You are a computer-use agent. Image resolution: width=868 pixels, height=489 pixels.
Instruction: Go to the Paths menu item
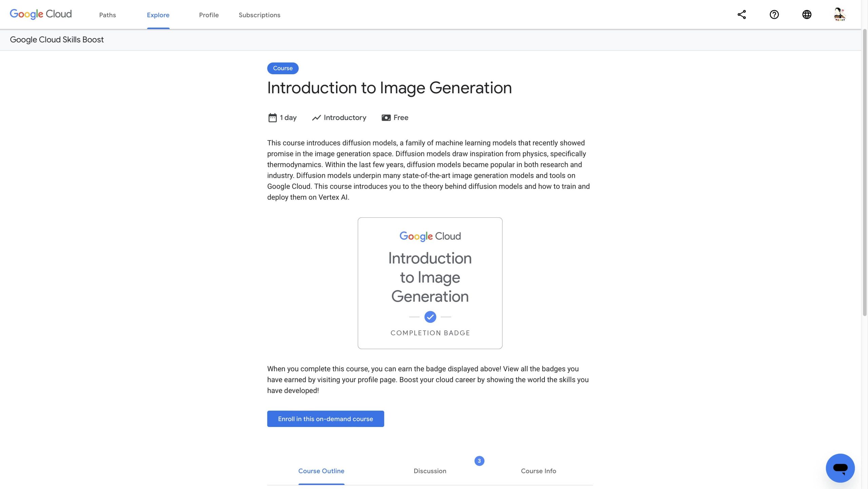coord(107,15)
